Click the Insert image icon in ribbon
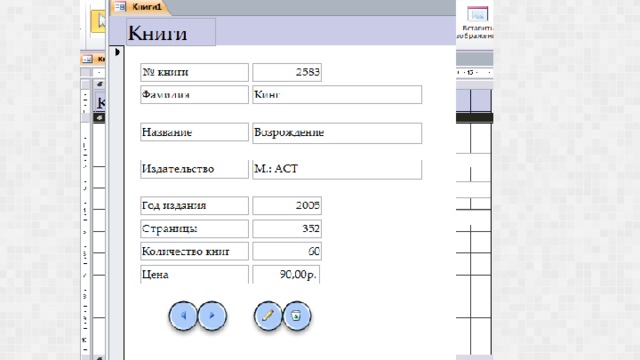Viewport: 640px width, 360px height. [478, 15]
